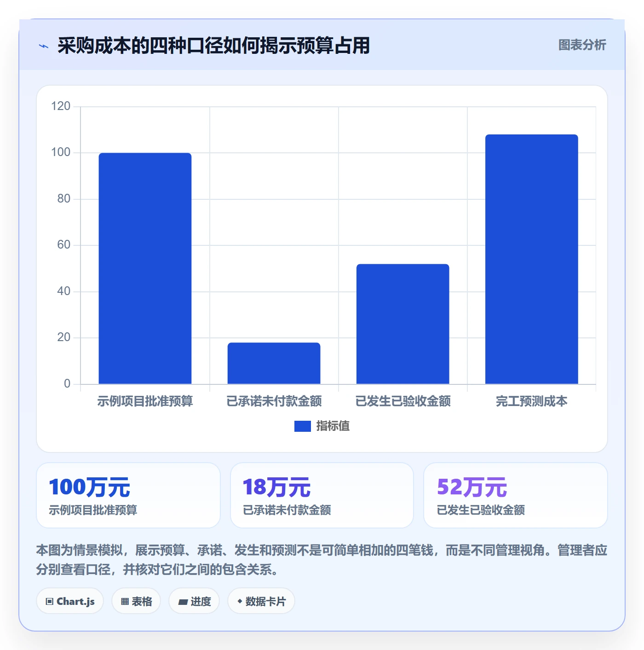Select the 100万元 data card
This screenshot has height=650, width=644.
click(x=128, y=495)
